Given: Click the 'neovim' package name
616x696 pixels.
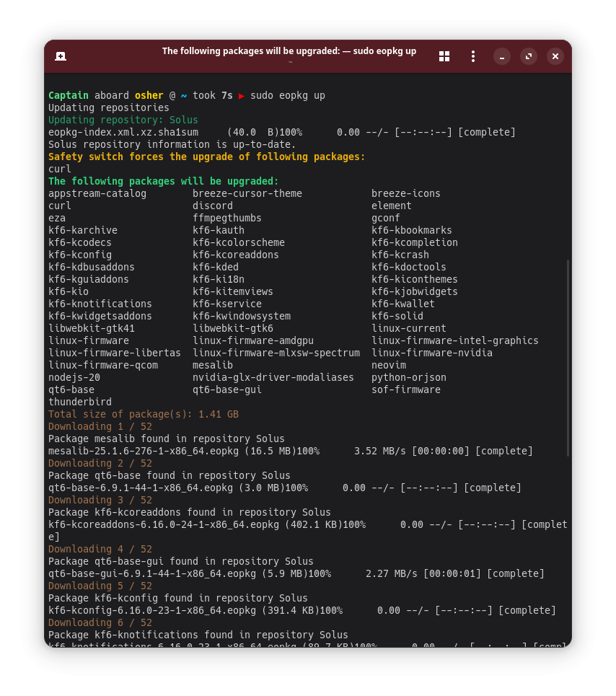Looking at the screenshot, I should coord(389,365).
